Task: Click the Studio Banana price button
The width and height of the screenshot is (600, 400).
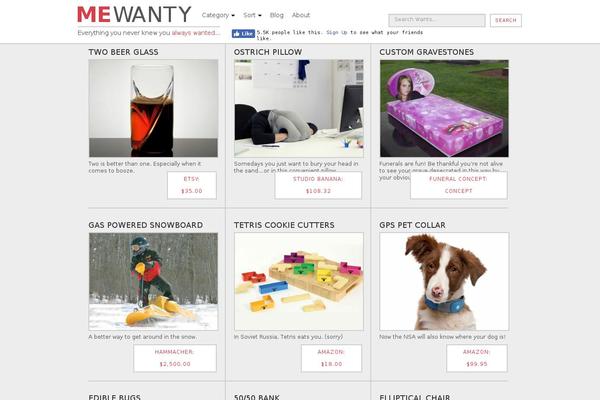Action: [318, 185]
